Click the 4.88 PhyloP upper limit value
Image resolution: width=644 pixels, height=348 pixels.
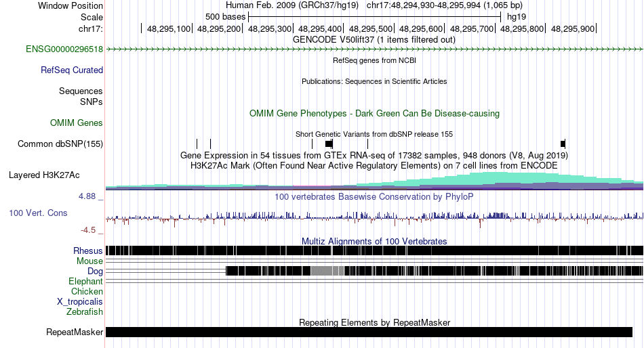(x=87, y=196)
